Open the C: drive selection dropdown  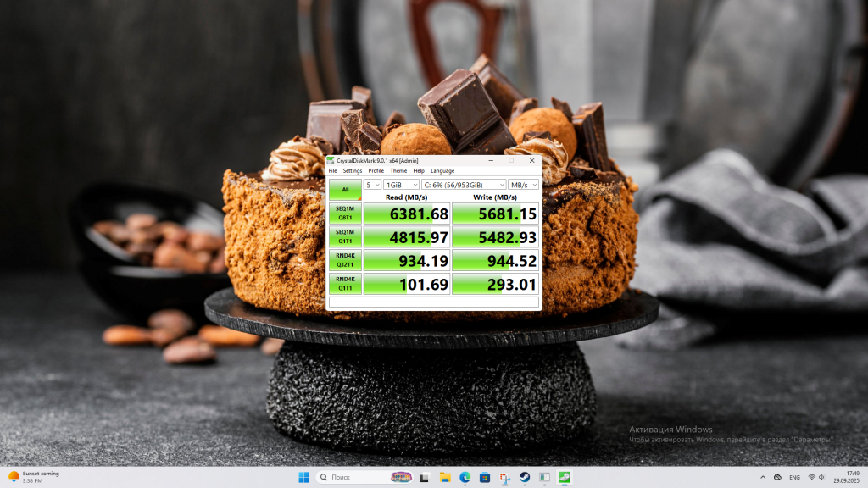tap(463, 184)
